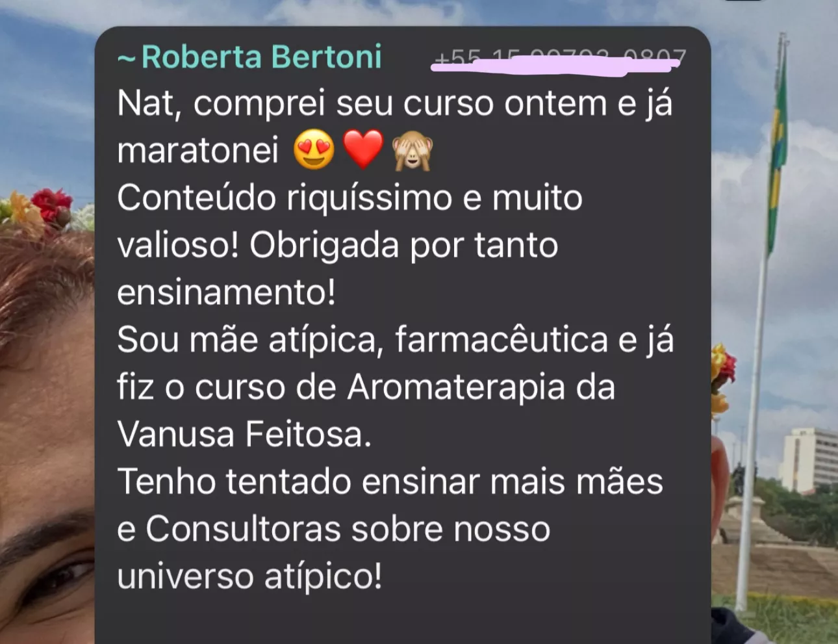Image resolution: width=838 pixels, height=644 pixels.
Task: Click the text 'Nat, comprei seu curso ontem'
Action: (362, 104)
